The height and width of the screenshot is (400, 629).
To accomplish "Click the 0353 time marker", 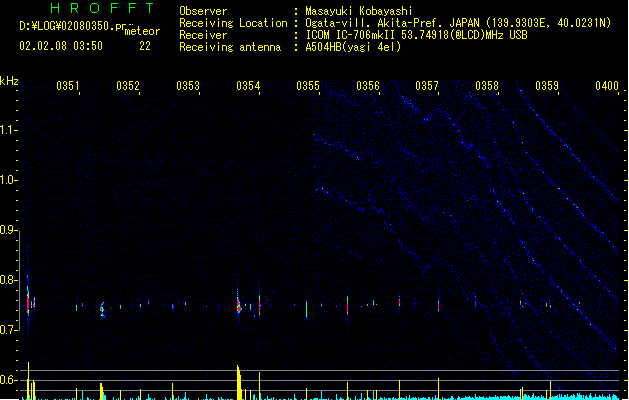I will (x=188, y=85).
